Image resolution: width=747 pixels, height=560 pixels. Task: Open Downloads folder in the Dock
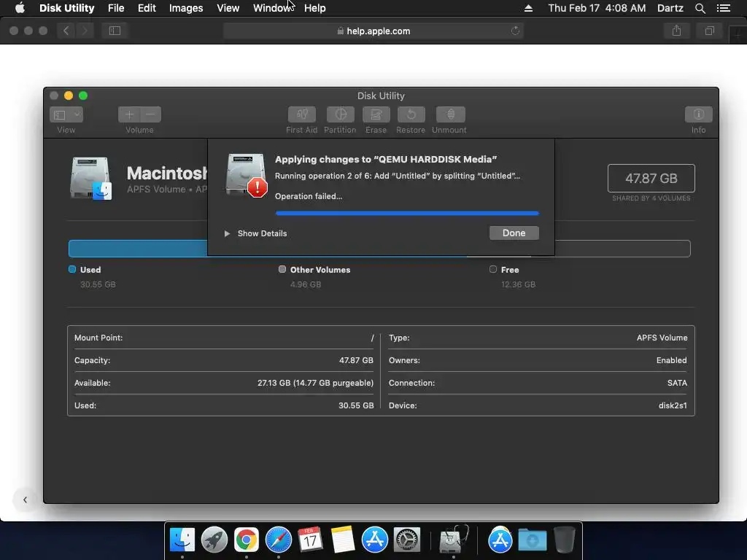click(x=532, y=540)
